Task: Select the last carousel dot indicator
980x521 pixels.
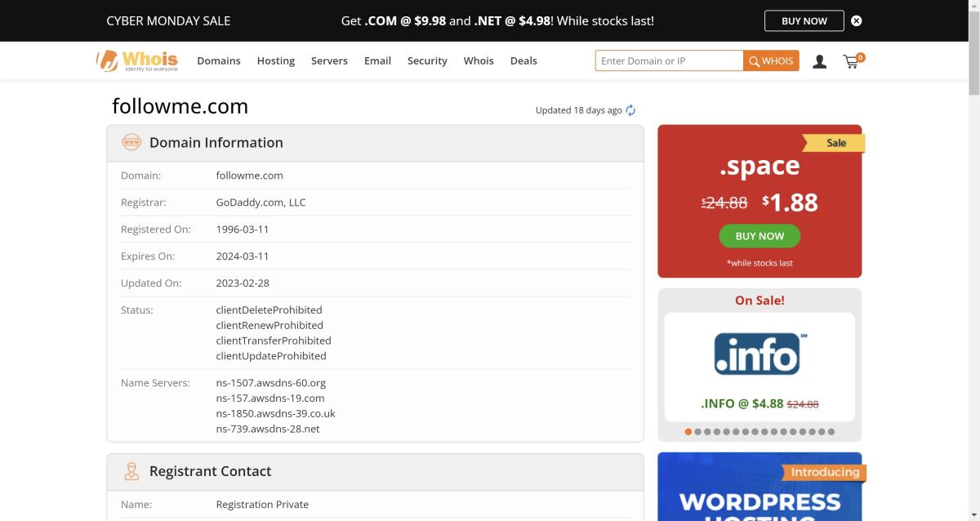Action: (x=831, y=431)
